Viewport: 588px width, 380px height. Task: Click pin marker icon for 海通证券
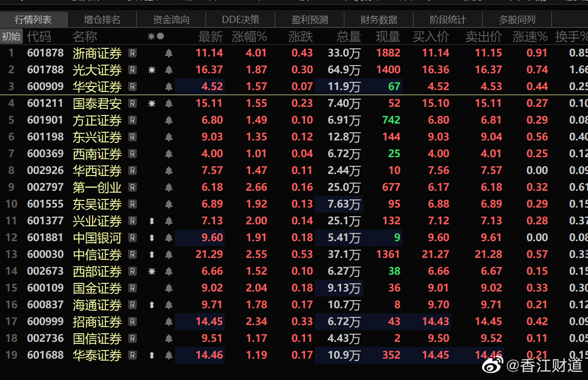point(152,305)
